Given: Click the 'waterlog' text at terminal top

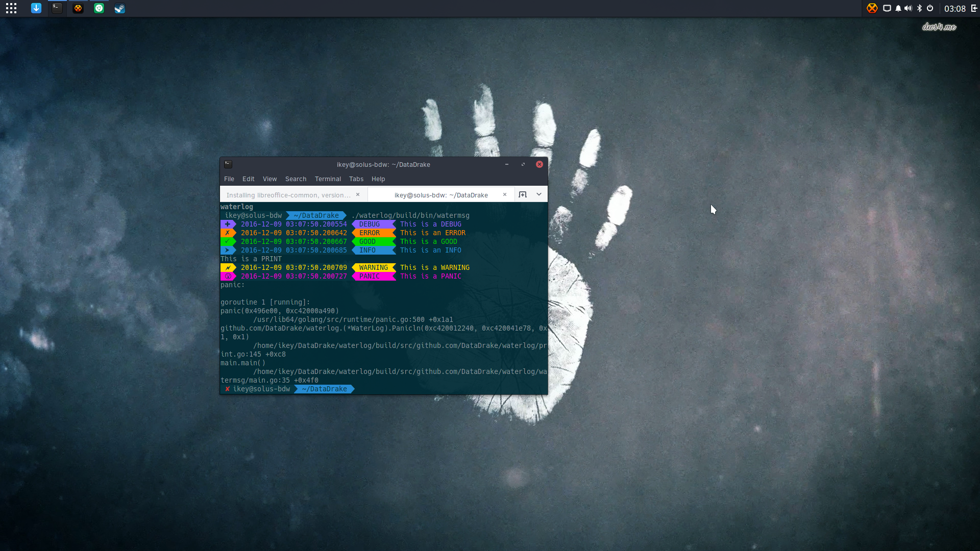Looking at the screenshot, I should point(237,207).
